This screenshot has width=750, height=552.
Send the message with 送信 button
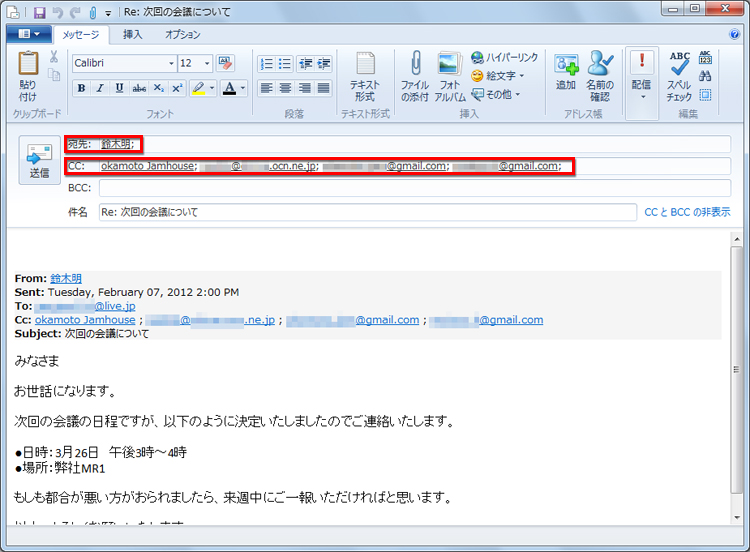click(40, 160)
